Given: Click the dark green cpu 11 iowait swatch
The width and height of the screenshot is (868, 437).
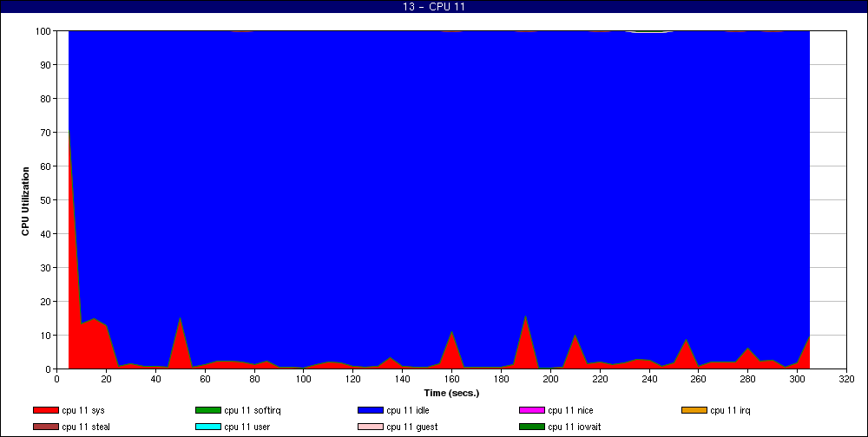Looking at the screenshot, I should pyautogui.click(x=531, y=427).
